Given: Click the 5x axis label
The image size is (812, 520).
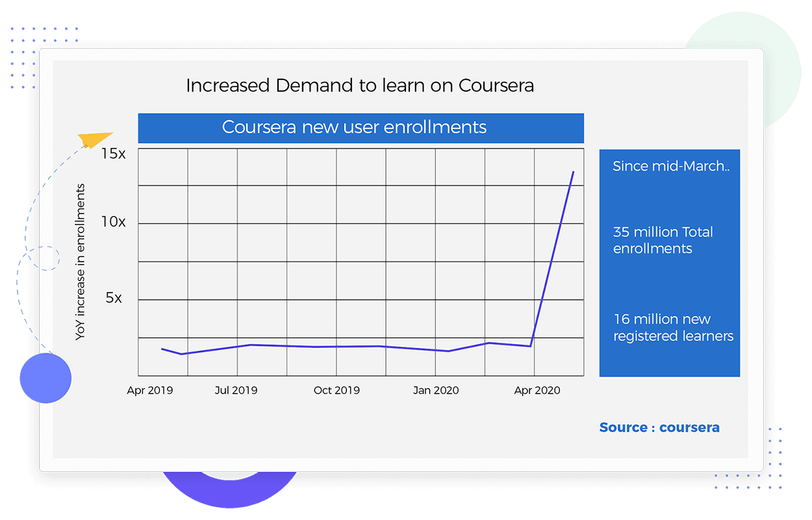Looking at the screenshot, I should [x=114, y=298].
